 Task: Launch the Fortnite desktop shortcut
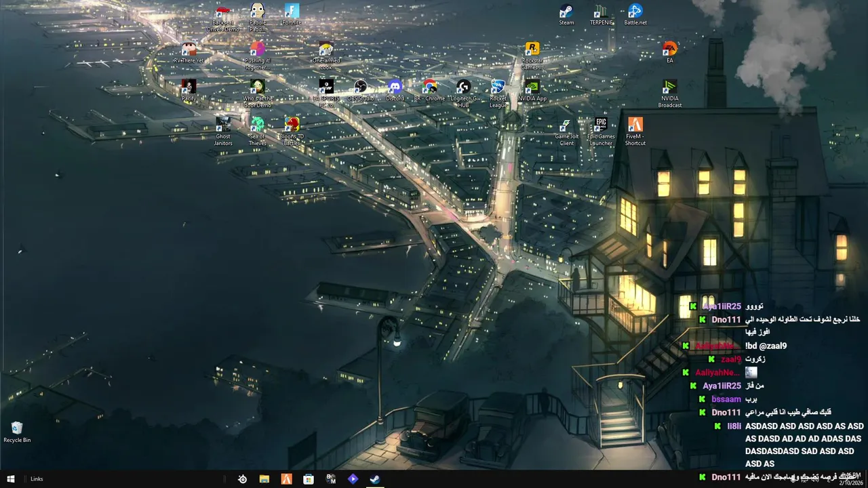[292, 15]
